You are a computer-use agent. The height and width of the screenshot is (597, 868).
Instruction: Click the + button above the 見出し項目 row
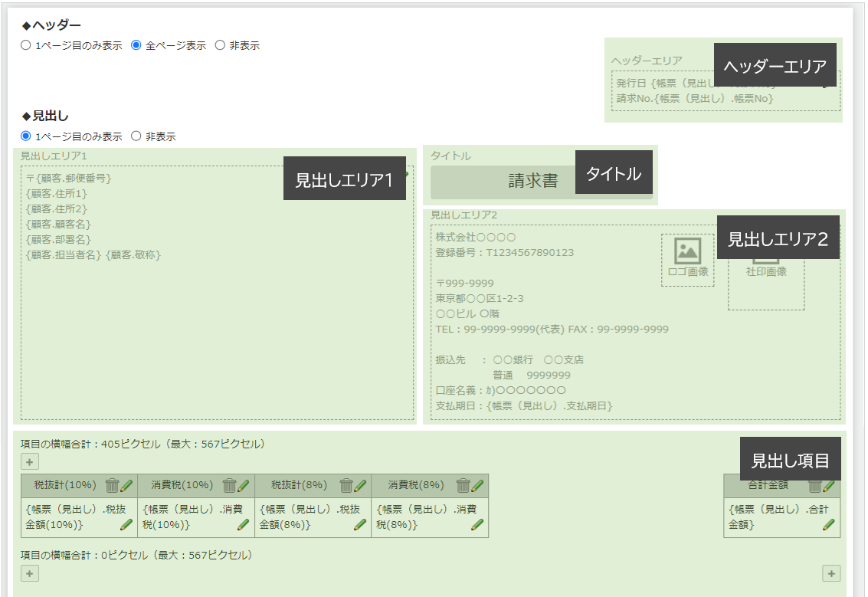[28, 461]
